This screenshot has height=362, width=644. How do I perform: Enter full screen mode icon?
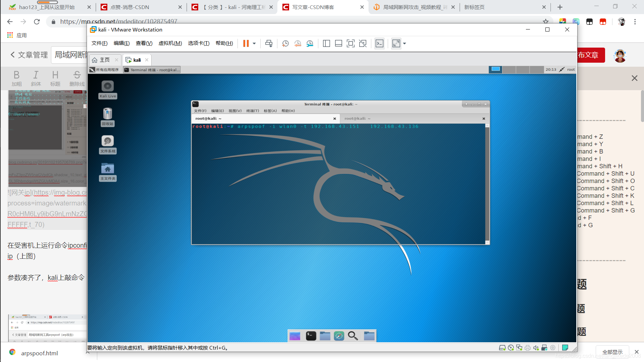[351, 44]
